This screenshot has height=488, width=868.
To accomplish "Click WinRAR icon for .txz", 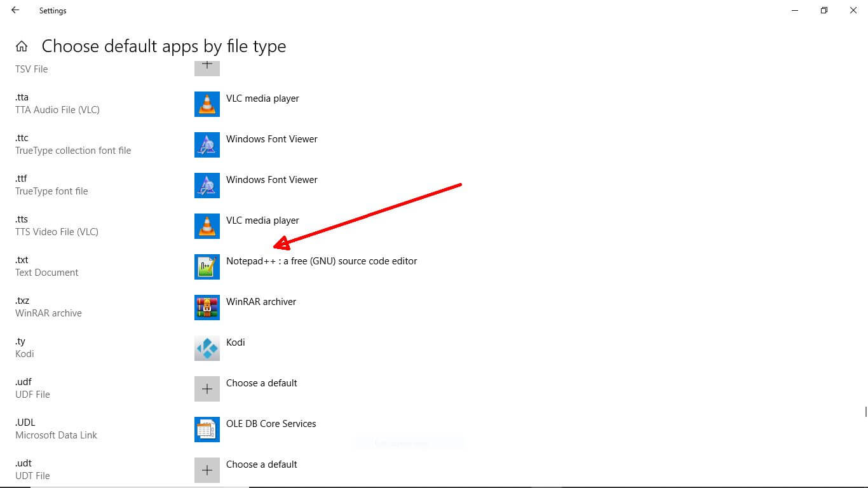I will [x=207, y=308].
